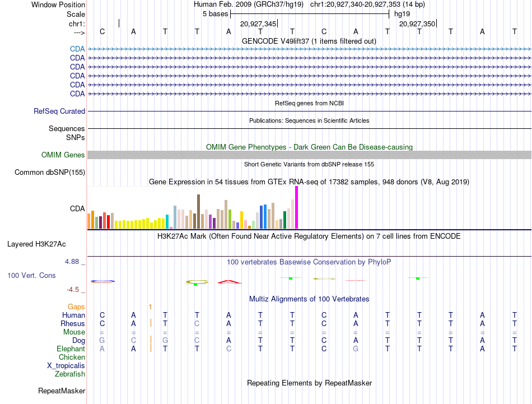The image size is (532, 404).
Task: Click the 100 Vert. Cons label
Action: tap(31, 275)
